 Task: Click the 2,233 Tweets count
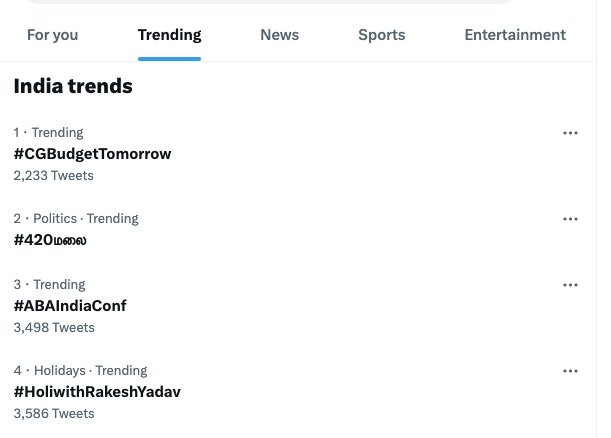[x=53, y=175]
